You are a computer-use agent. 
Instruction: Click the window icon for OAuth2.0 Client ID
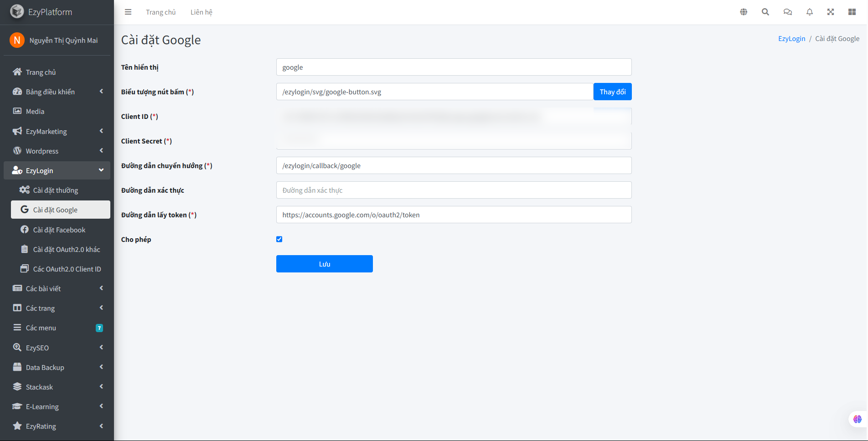pyautogui.click(x=25, y=268)
